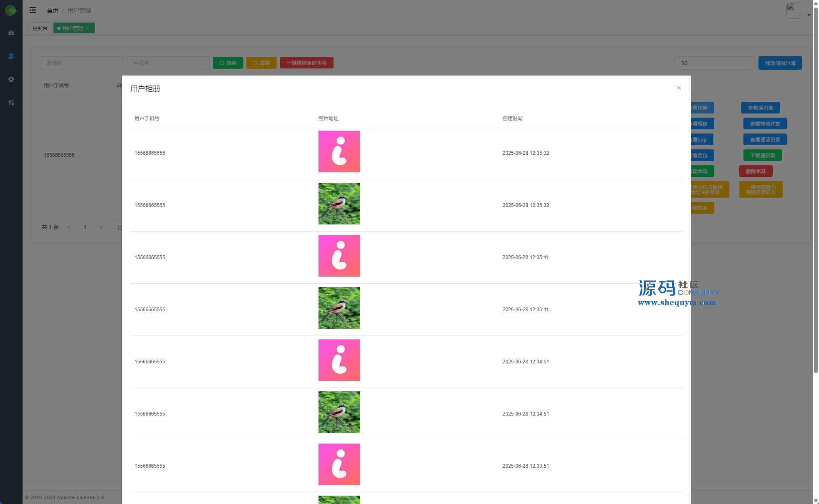
Task: Close the 用户管理 tab with x
Action: coord(88,28)
